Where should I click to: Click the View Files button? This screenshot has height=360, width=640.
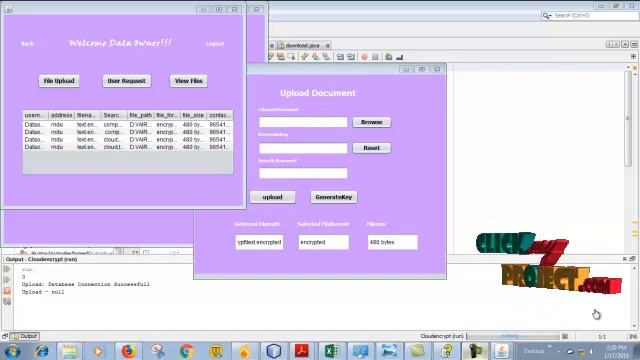pos(189,81)
